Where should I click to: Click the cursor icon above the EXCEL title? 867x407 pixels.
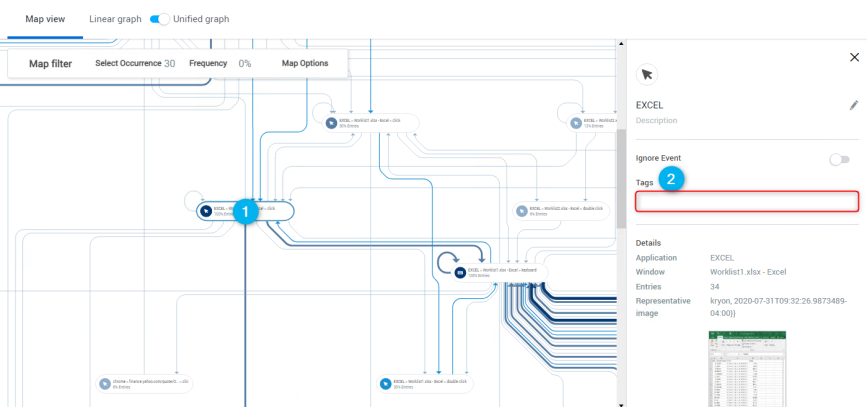click(x=647, y=75)
